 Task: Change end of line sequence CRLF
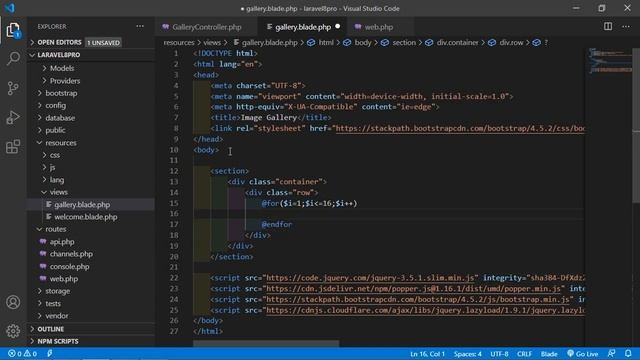click(524, 353)
